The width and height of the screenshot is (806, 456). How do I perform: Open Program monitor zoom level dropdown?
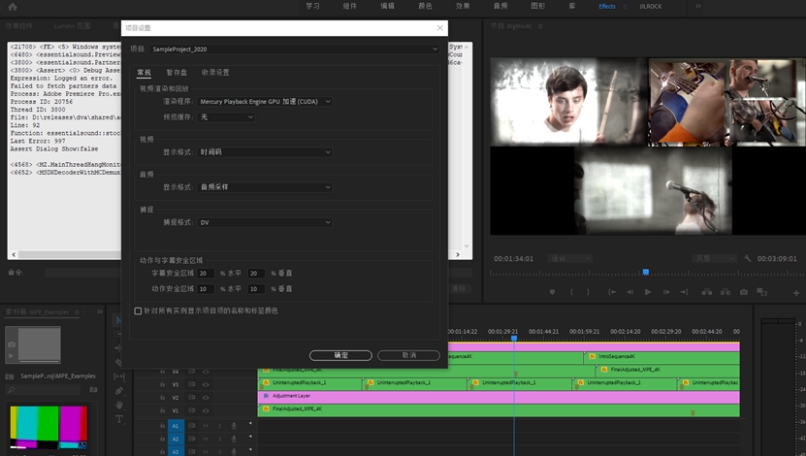click(x=570, y=259)
